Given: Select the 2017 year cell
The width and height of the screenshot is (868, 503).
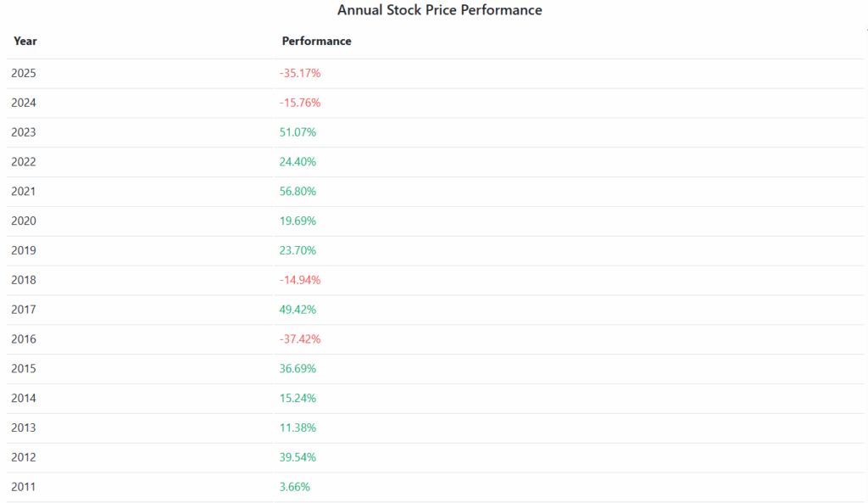Looking at the screenshot, I should click(x=24, y=310).
